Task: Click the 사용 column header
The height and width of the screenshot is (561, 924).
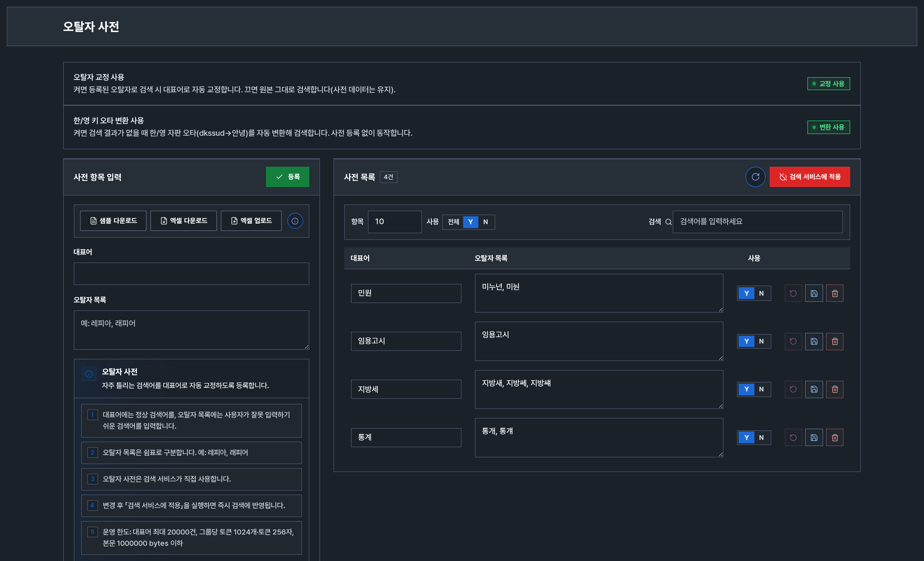Action: click(x=754, y=258)
